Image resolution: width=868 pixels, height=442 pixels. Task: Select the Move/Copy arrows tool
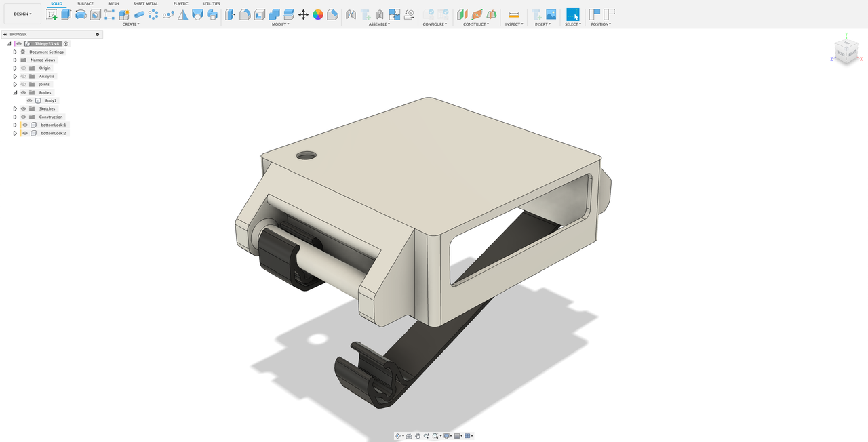tap(303, 14)
